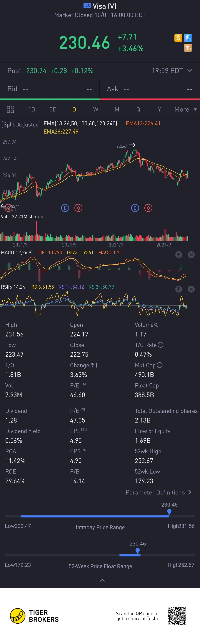Tap the blue lightning bolt badge icon
The height and width of the screenshot is (644, 200).
(188, 38)
